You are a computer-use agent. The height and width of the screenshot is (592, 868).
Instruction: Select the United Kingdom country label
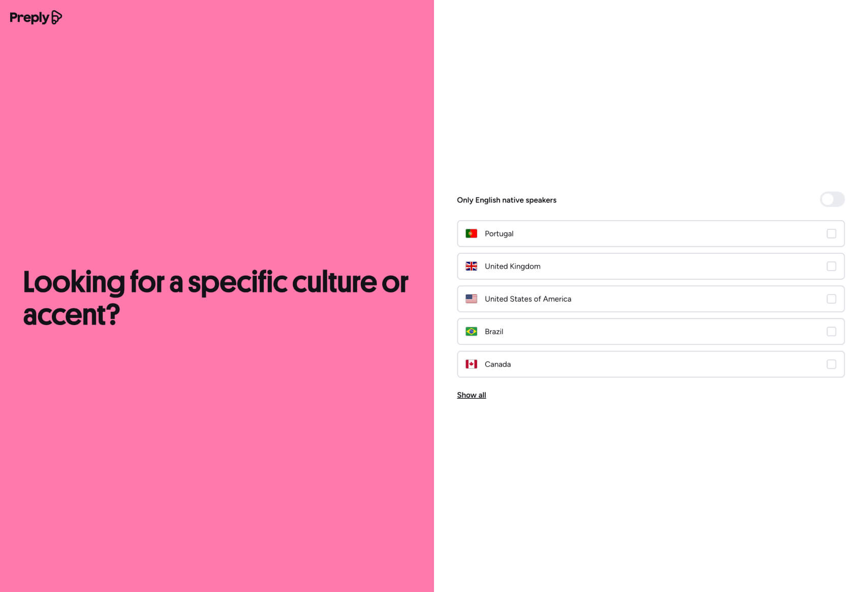[512, 266]
